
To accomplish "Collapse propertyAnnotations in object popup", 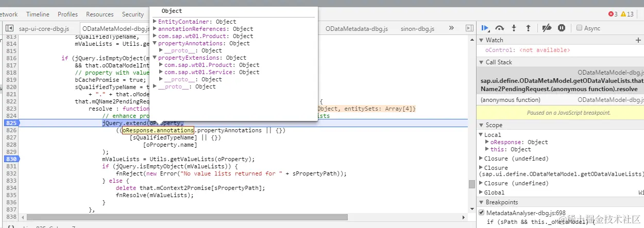I will click(155, 43).
